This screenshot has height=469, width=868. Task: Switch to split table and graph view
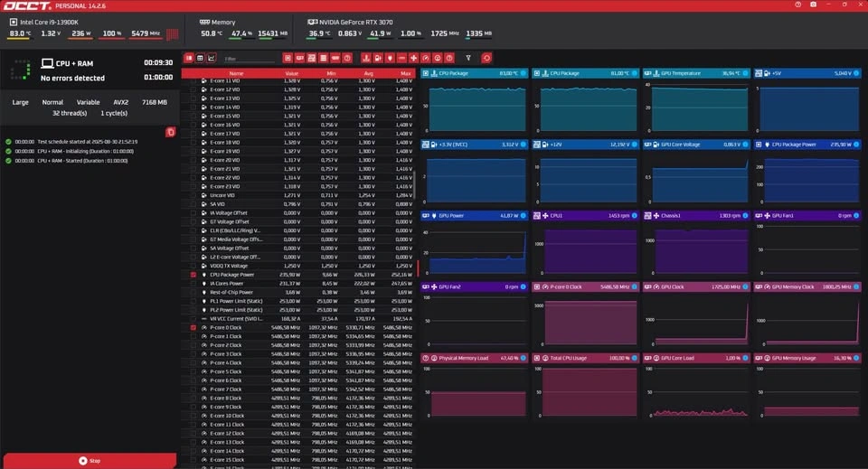click(189, 58)
